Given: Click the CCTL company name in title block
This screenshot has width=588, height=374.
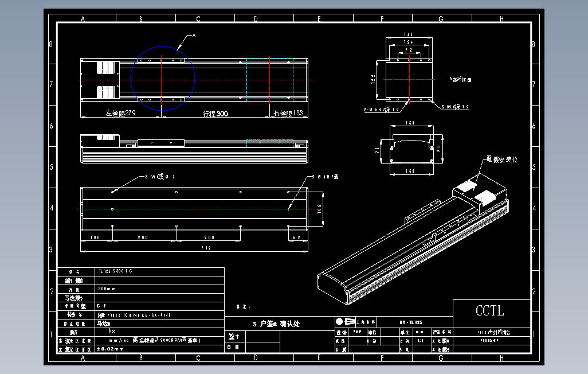Looking at the screenshot, I should [x=490, y=311].
